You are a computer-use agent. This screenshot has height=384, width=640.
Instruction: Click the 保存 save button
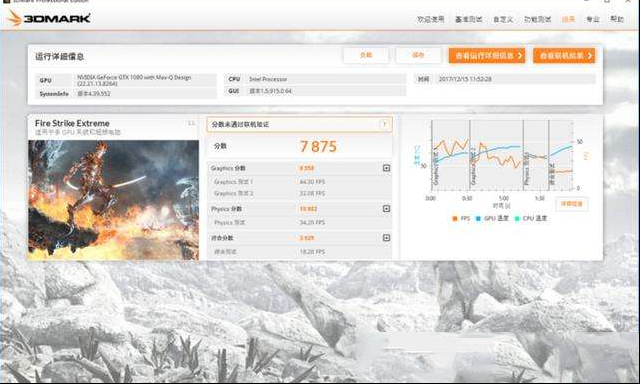click(418, 55)
